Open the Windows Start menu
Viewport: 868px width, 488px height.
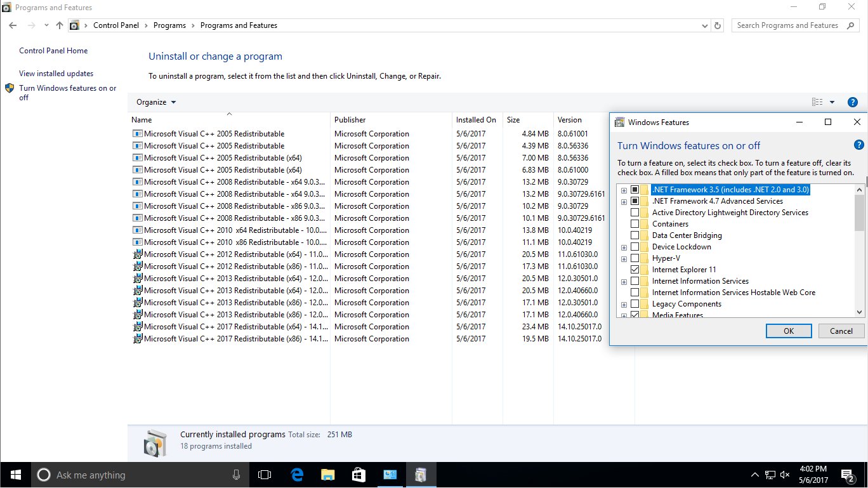pos(15,475)
